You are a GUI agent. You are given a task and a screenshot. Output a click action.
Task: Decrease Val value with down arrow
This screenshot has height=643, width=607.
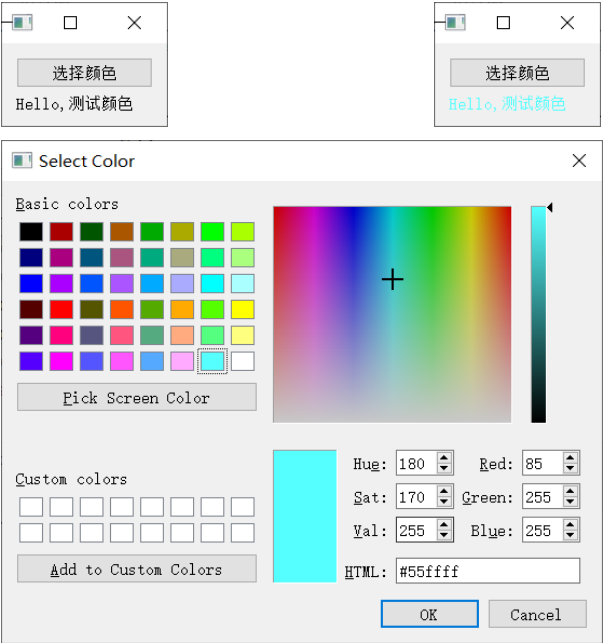(444, 535)
